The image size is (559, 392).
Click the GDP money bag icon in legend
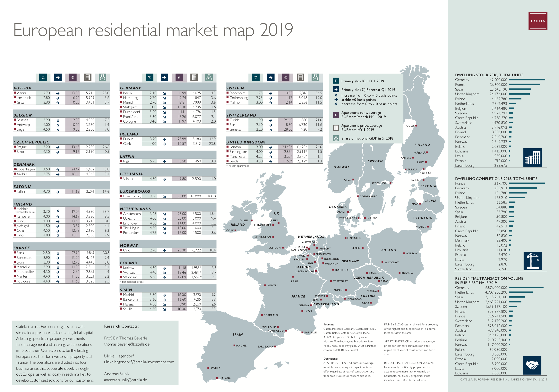coord(336,138)
